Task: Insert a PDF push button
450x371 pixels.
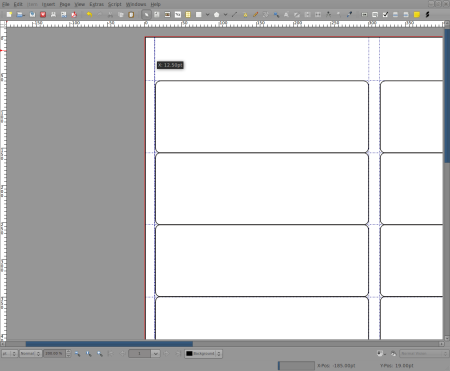Action: (x=364, y=15)
